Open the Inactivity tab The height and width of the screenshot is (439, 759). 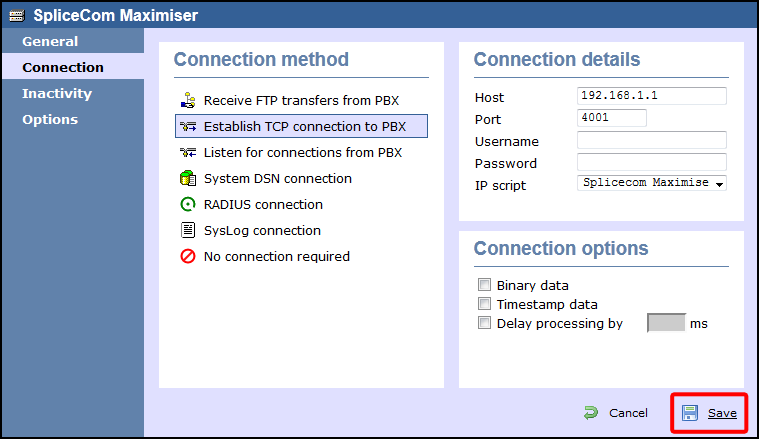[x=57, y=94]
